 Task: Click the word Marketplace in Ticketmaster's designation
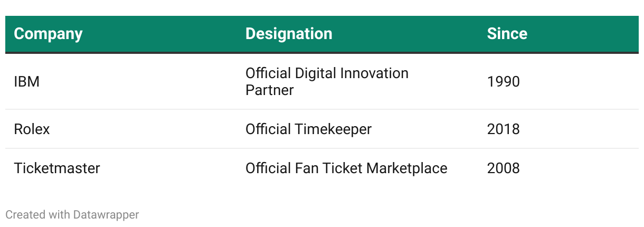(407, 168)
